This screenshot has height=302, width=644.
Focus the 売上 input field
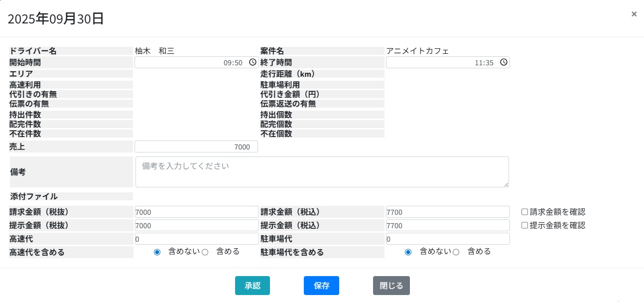[196, 147]
